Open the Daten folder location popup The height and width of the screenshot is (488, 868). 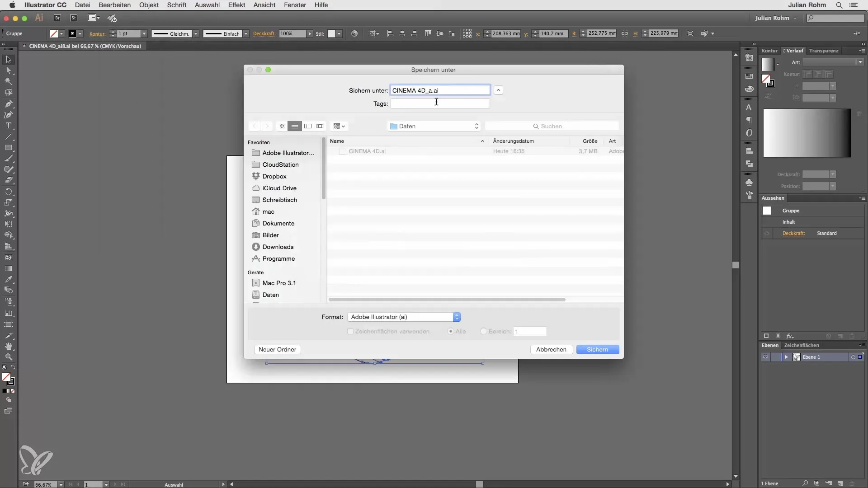tap(434, 126)
